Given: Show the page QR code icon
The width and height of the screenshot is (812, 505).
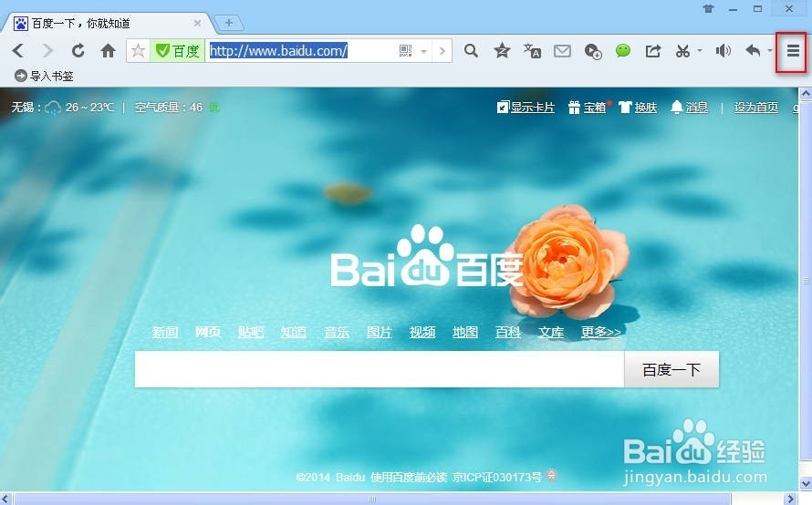Looking at the screenshot, I should 405,50.
